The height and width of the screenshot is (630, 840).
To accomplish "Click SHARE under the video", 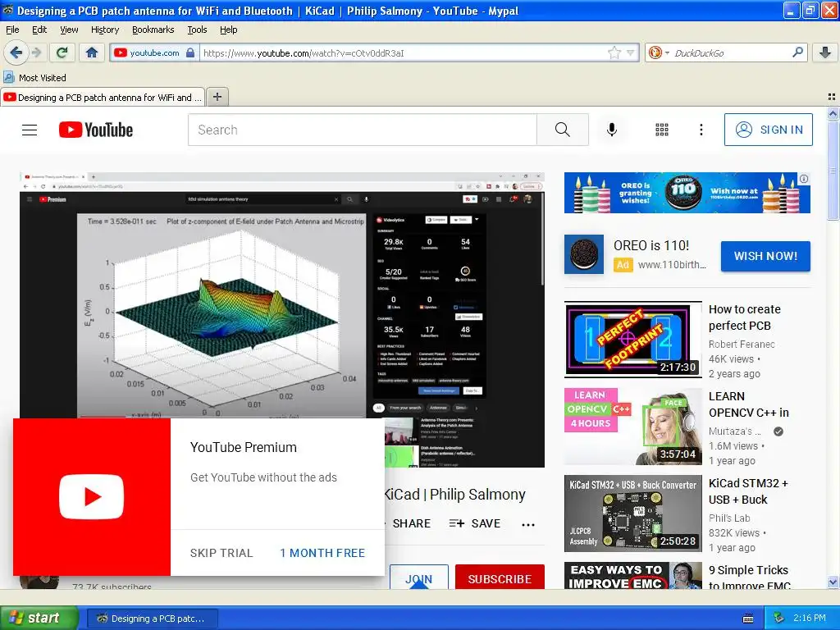I will coord(411,523).
